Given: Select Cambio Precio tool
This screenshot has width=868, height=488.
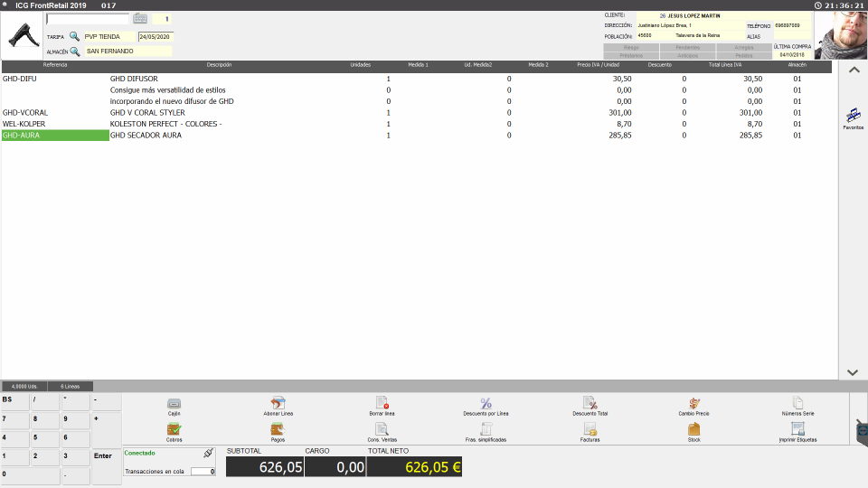Looking at the screenshot, I should click(693, 406).
